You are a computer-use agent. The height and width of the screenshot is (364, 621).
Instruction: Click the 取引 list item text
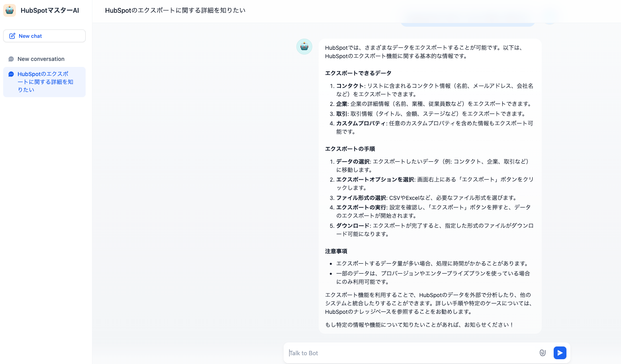click(432, 114)
